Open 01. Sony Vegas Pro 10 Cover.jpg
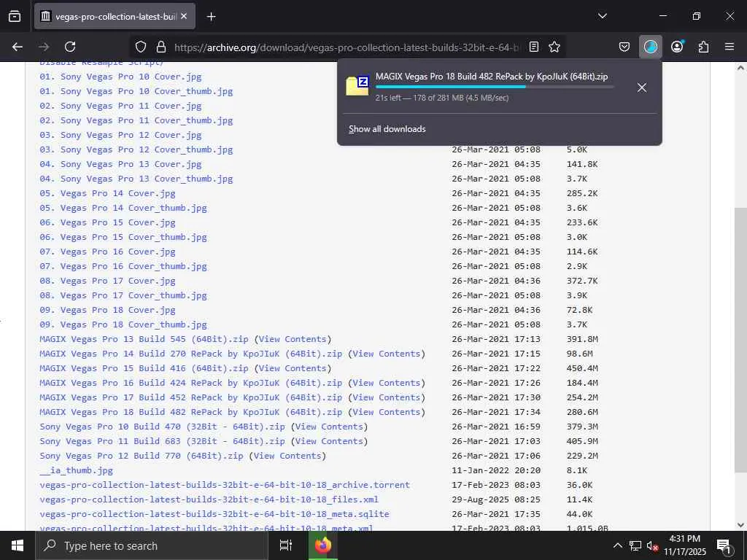 click(x=120, y=77)
